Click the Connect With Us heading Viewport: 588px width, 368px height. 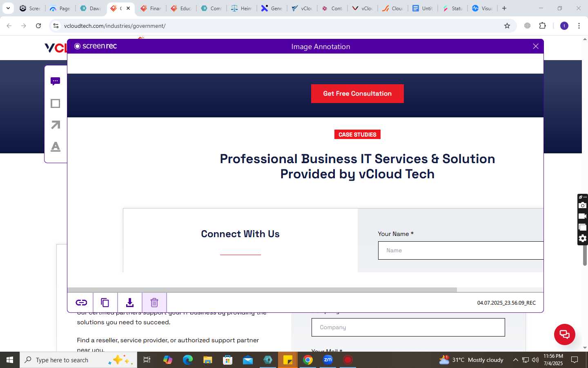tap(240, 234)
